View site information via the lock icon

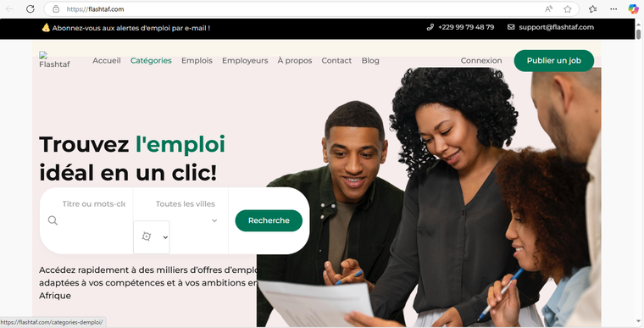tap(56, 9)
